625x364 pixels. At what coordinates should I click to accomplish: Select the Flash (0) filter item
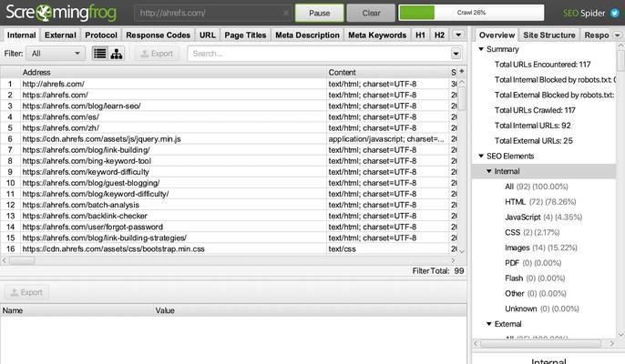[535, 278]
